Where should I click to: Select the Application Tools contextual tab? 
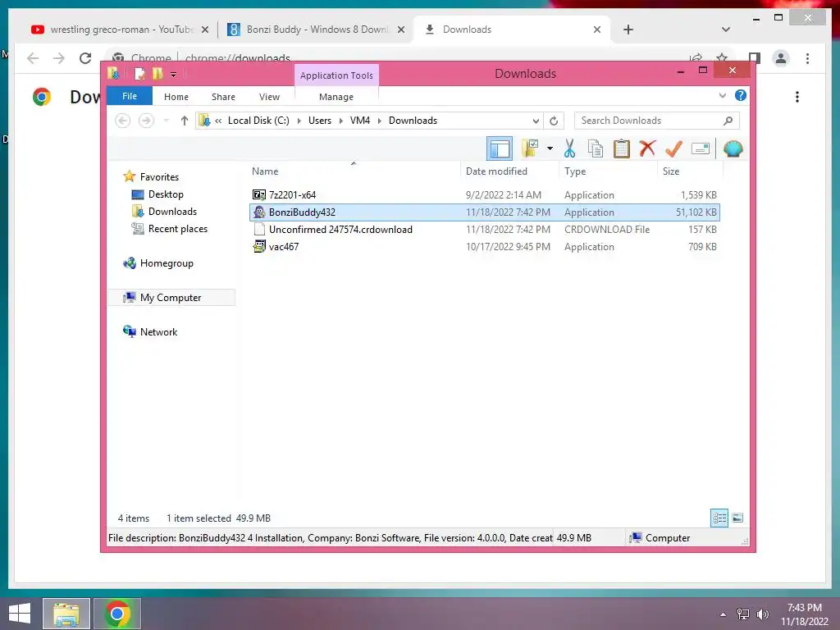[x=336, y=75]
